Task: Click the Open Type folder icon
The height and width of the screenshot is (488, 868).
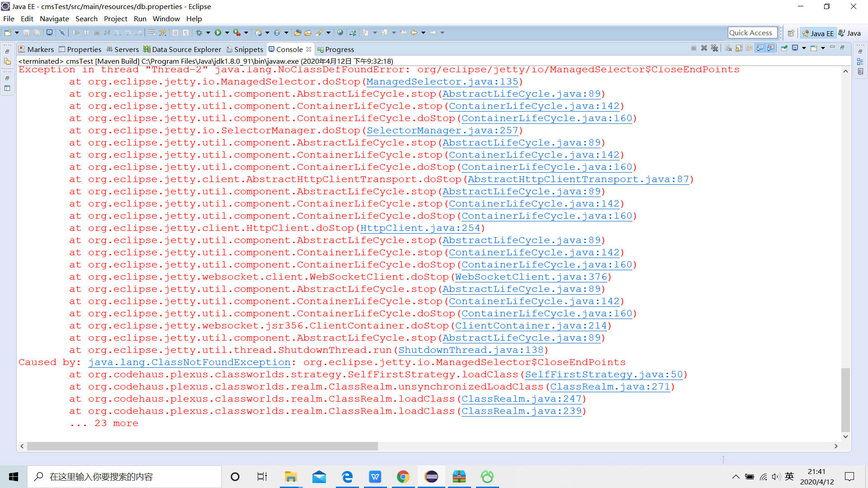Action: [297, 33]
